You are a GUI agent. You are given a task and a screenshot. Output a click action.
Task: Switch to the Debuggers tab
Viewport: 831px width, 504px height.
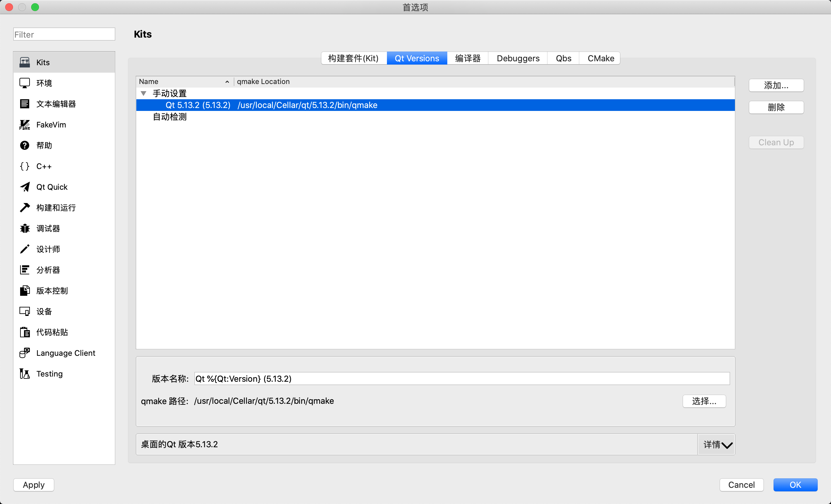518,58
